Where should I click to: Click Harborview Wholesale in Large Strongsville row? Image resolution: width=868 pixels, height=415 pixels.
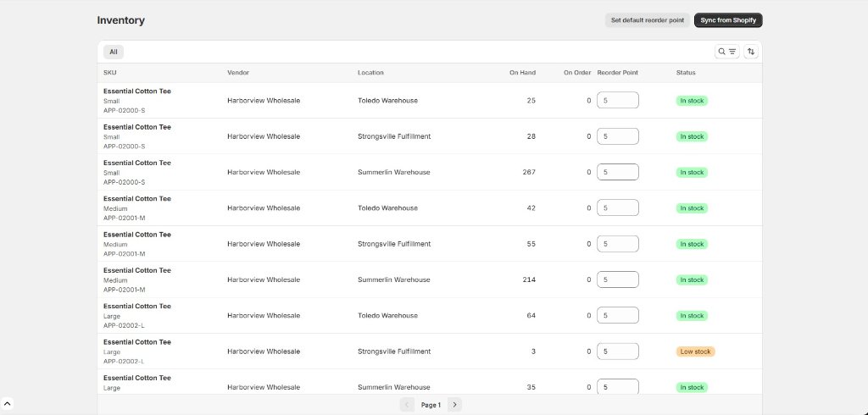tap(264, 351)
